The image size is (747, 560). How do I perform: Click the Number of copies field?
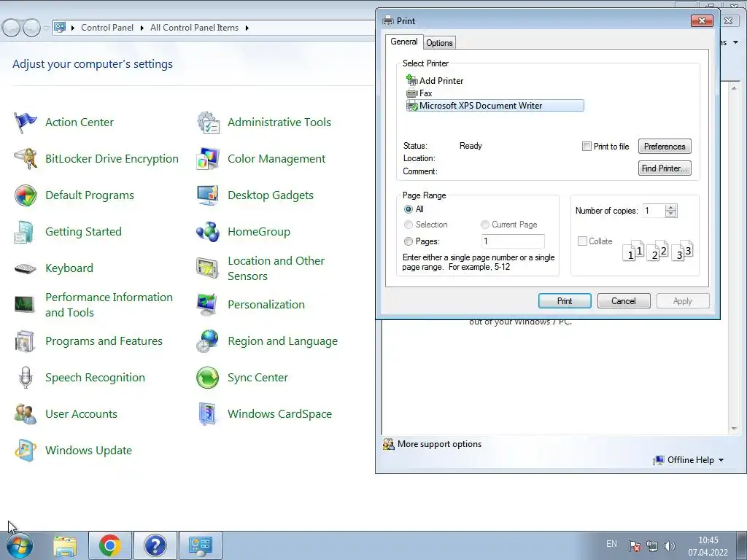654,211
